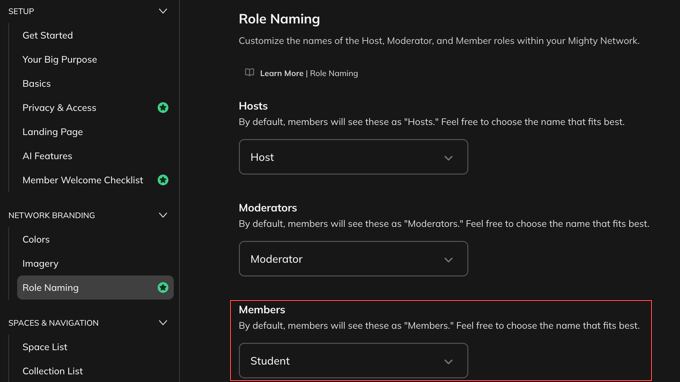Click the star badge beside Role Naming
Screen dimensions: 680x382
(x=163, y=287)
